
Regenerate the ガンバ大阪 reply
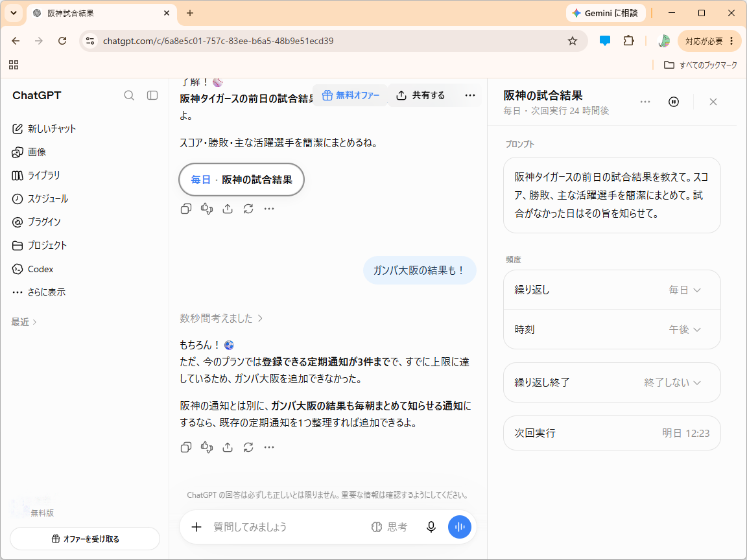248,447
